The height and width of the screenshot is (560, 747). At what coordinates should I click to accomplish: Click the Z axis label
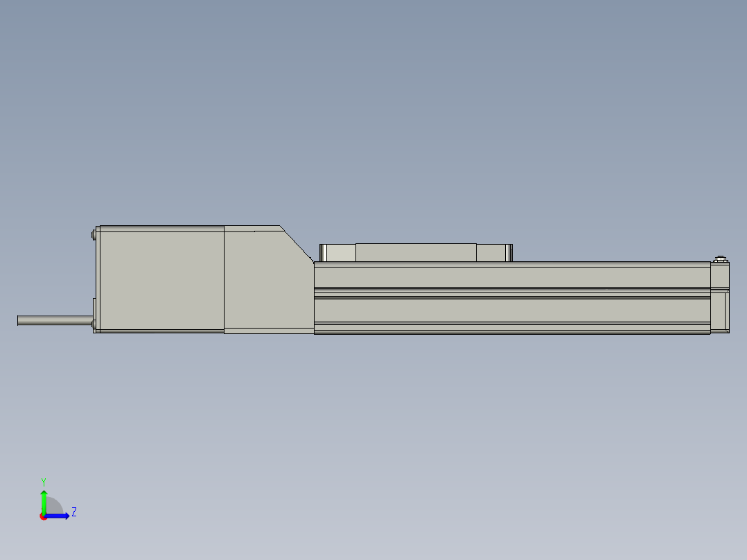73,513
